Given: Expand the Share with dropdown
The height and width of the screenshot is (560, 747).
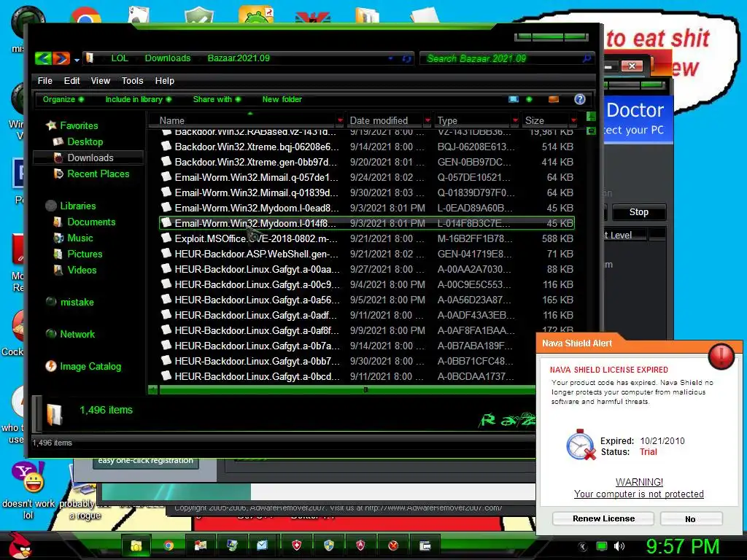Looking at the screenshot, I should point(217,99).
